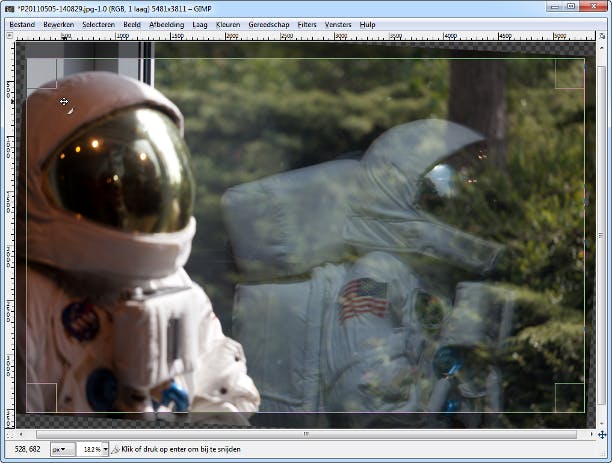This screenshot has width=612, height=463.
Task: Click the navigation preview icon at bottom-right
Action: point(602,434)
